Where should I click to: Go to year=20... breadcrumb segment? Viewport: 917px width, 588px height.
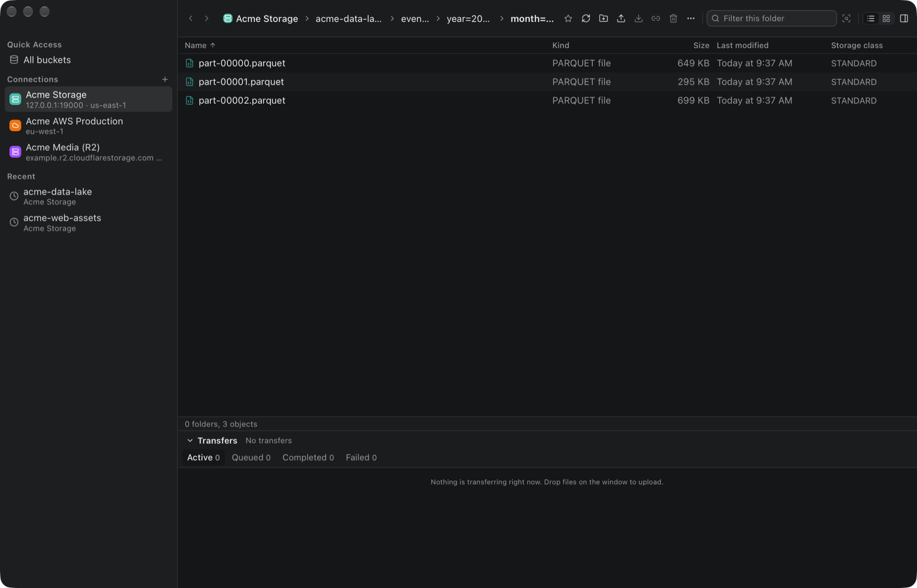[468, 18]
